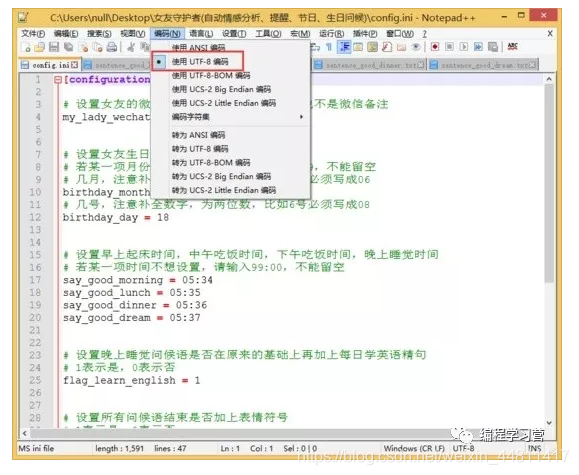
Task: Choose 转为 UCS-2 Big Endian 编码
Action: (x=231, y=176)
